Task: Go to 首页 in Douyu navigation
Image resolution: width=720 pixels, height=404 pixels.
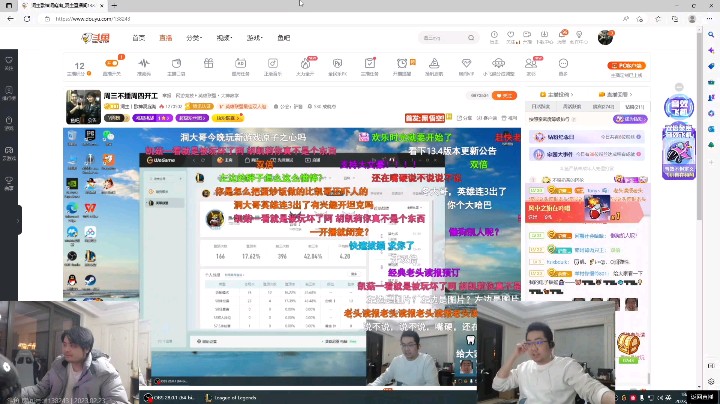Action: tap(139, 38)
